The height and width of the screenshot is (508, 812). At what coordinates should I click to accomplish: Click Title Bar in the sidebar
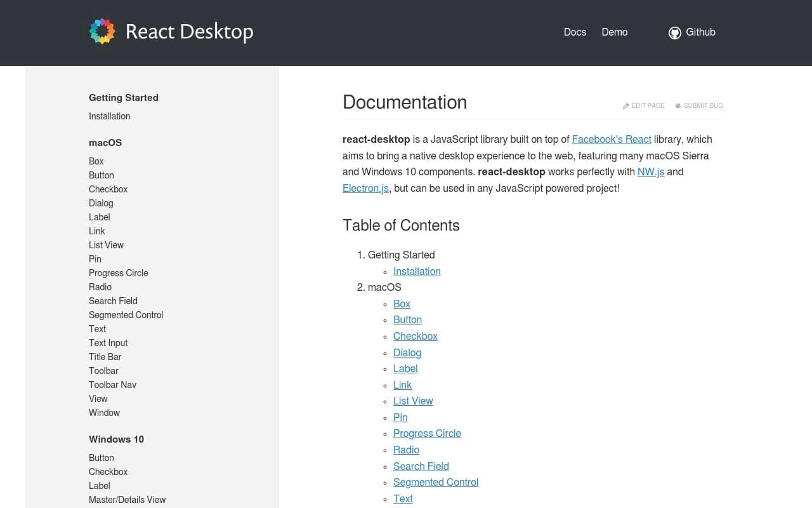pos(105,357)
